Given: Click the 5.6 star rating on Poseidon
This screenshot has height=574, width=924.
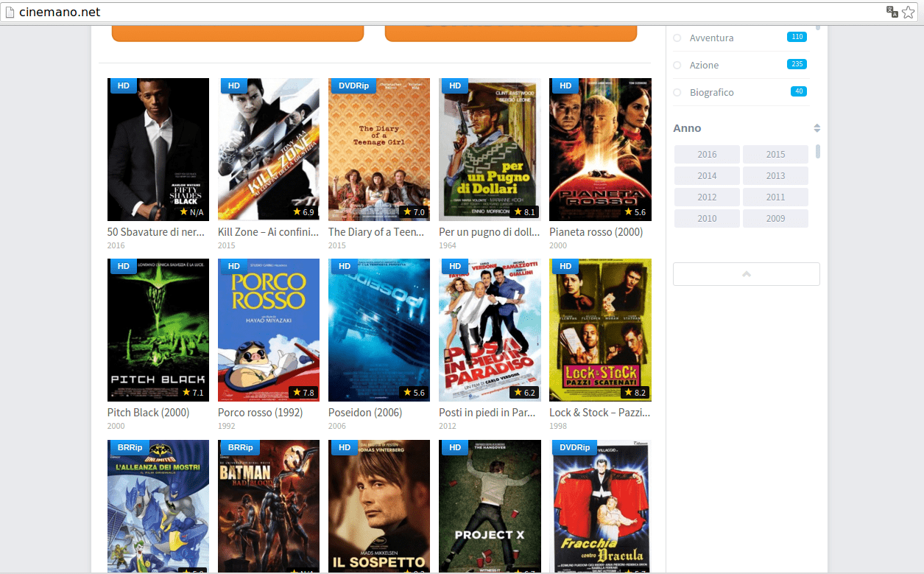Looking at the screenshot, I should click(414, 393).
